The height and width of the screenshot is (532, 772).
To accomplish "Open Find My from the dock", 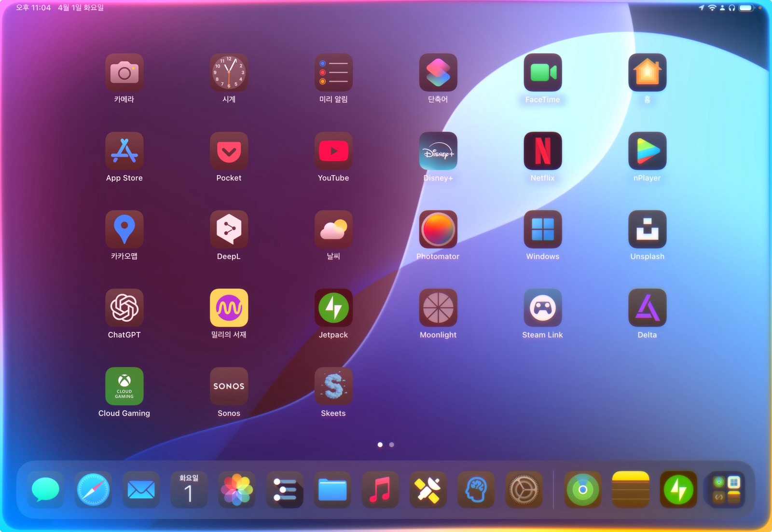I will point(583,490).
